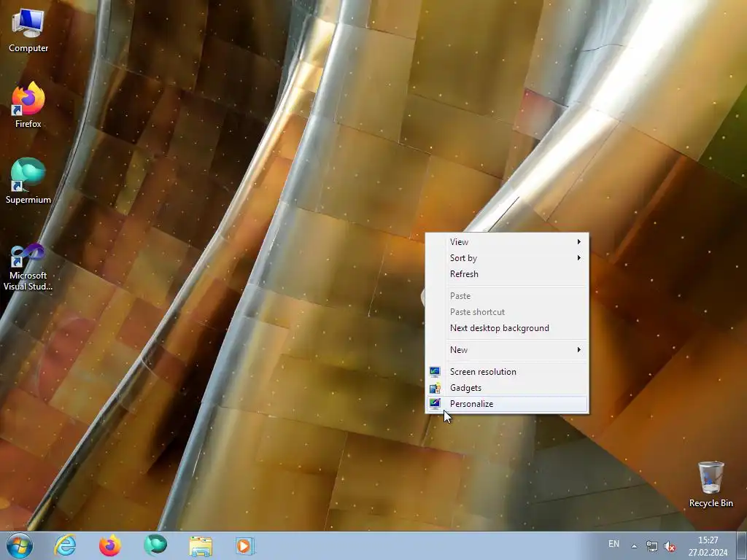Click the EN language indicator
This screenshot has width=747, height=560.
pyautogui.click(x=614, y=544)
